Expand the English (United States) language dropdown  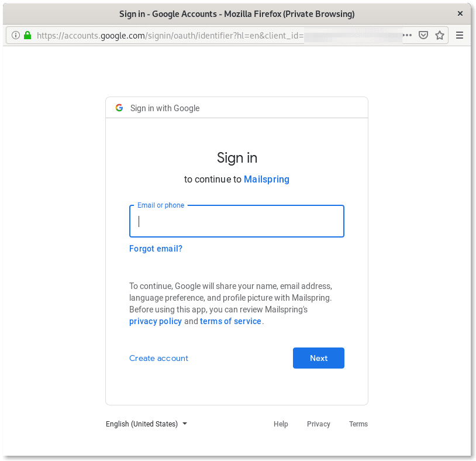pos(146,424)
